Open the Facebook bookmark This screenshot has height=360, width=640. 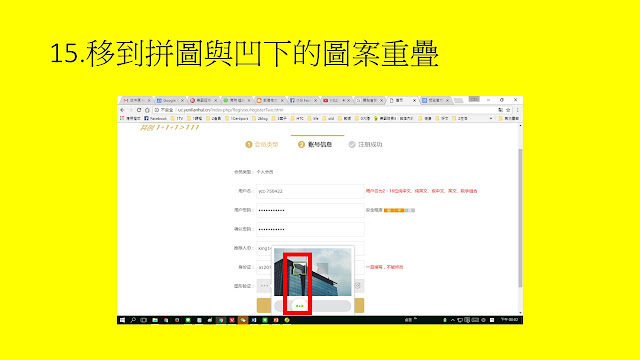click(156, 118)
